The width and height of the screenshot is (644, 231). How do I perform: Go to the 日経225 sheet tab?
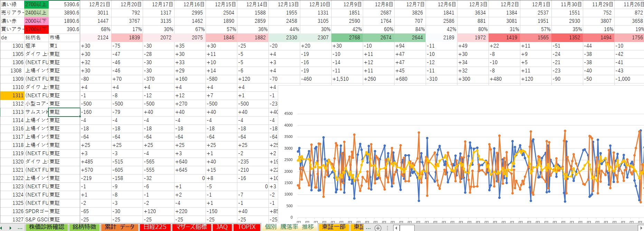pos(155,227)
